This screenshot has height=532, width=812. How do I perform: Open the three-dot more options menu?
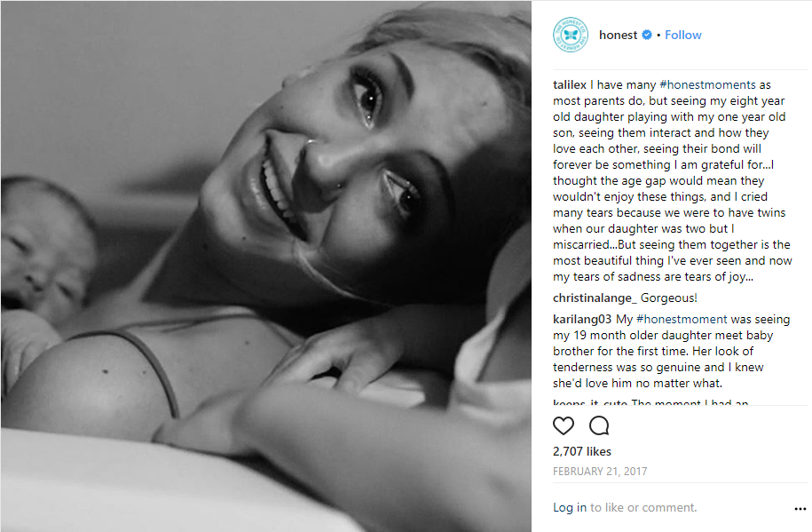(x=800, y=509)
